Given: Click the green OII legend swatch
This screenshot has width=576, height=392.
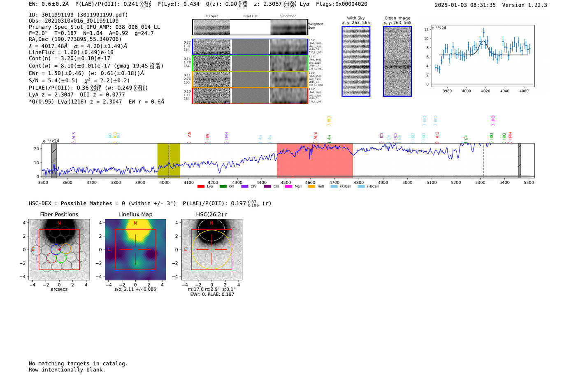Looking at the screenshot, I should [x=223, y=186].
